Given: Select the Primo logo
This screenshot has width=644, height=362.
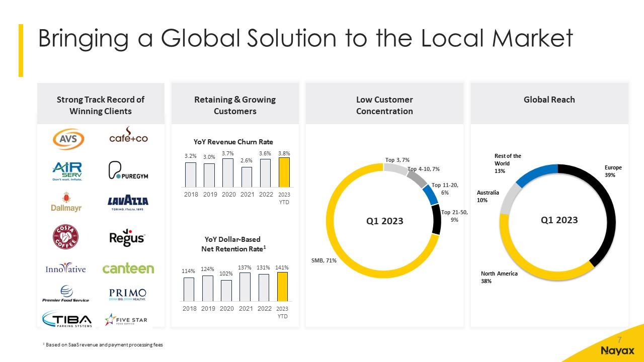Looking at the screenshot, I should [x=128, y=295].
